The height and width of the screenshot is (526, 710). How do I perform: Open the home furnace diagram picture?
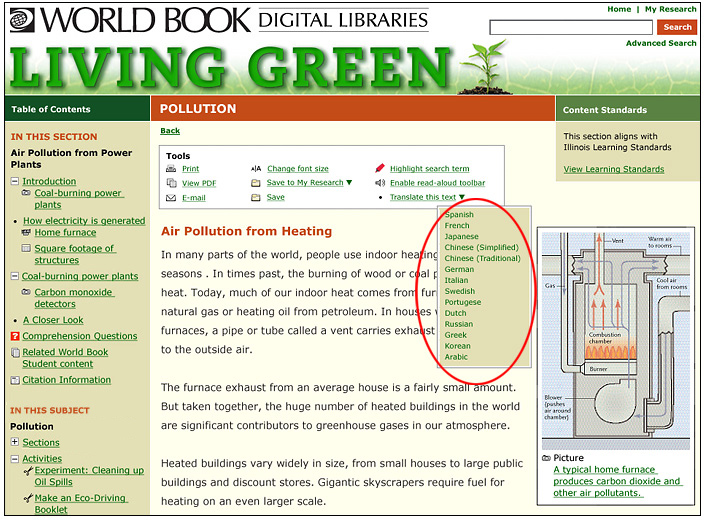(616, 340)
